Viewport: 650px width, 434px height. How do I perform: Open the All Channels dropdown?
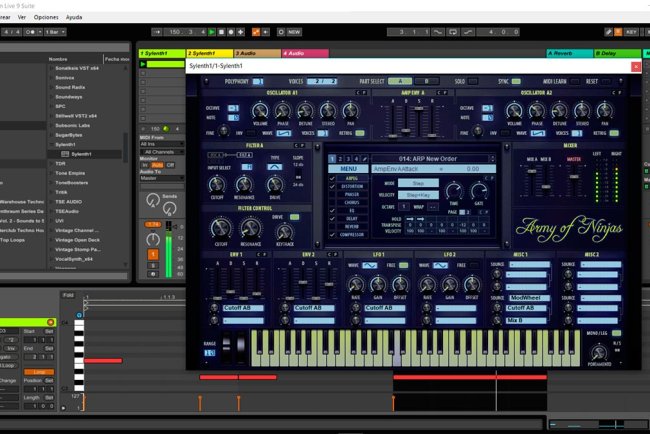(x=162, y=152)
